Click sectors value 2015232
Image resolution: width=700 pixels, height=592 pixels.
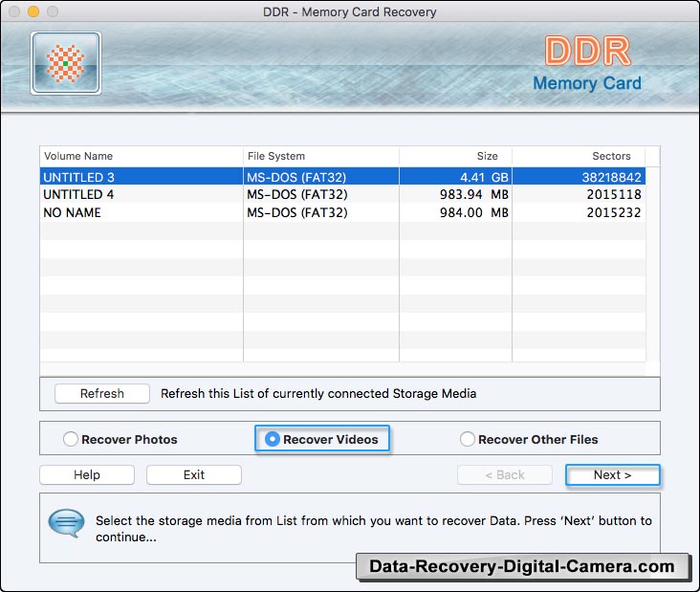tap(614, 213)
